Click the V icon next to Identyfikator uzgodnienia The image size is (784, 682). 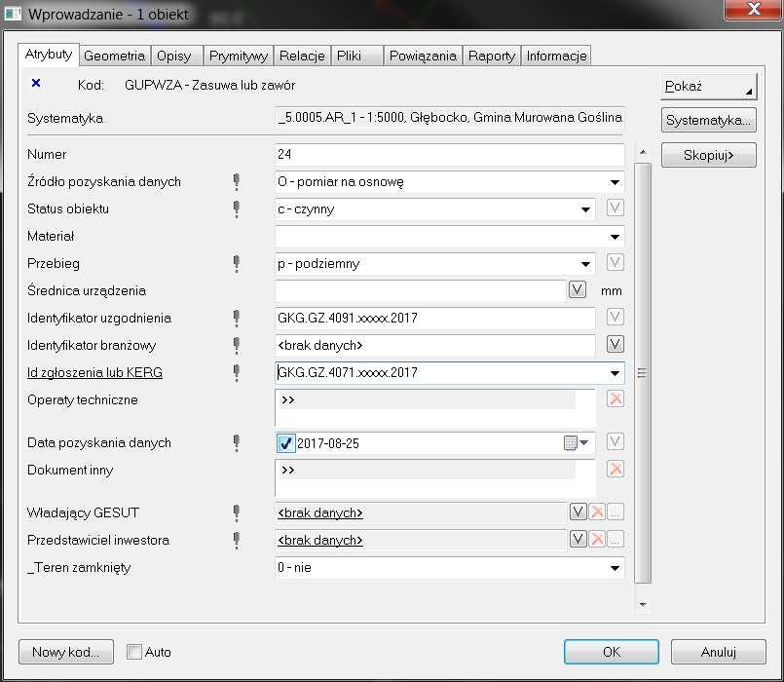pyautogui.click(x=615, y=317)
